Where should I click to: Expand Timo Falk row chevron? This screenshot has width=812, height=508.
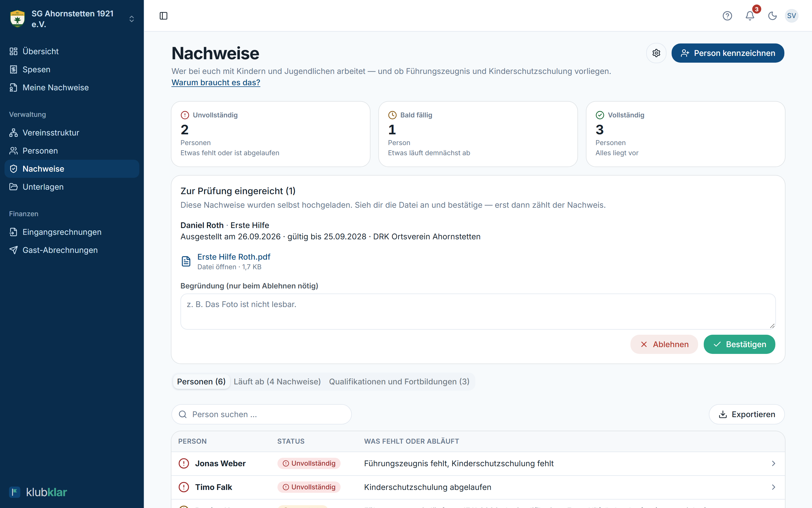(x=773, y=487)
